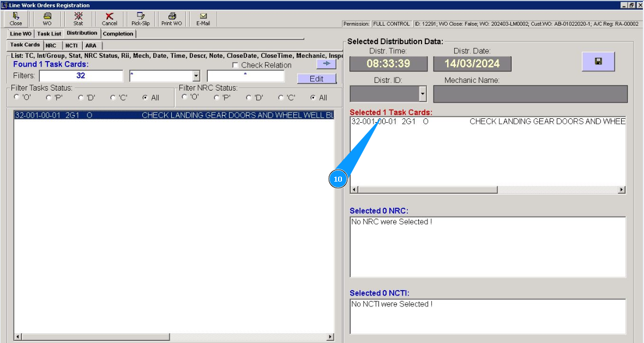Open the NCTI sub-tab
This screenshot has height=343, width=644.
click(x=71, y=46)
